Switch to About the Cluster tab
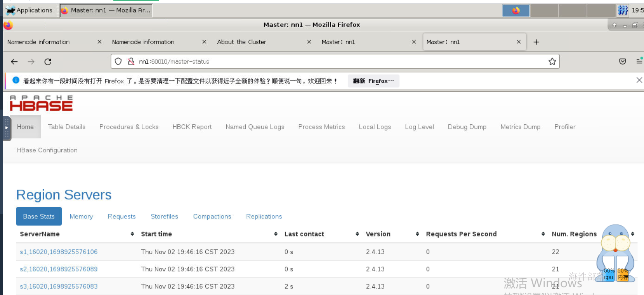Screen dimensions: 644x295 pos(241,42)
